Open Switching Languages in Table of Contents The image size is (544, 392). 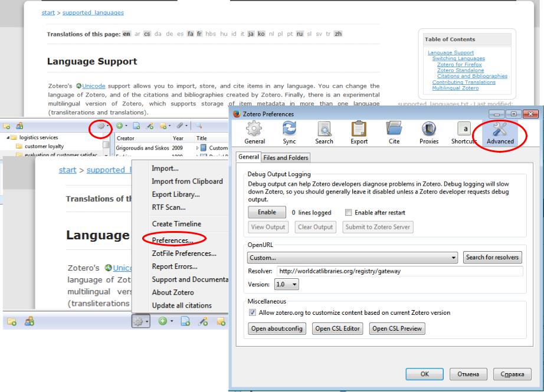pyautogui.click(x=458, y=58)
